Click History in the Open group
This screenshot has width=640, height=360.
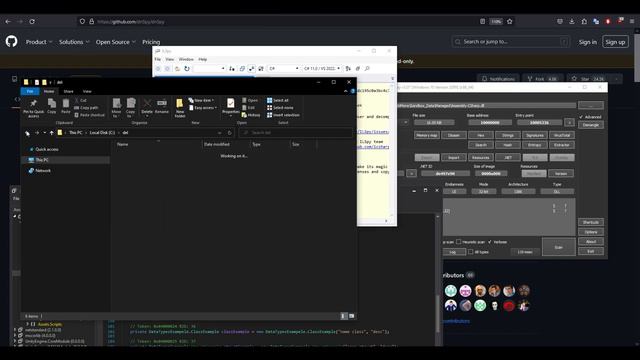pyautogui.click(x=251, y=115)
